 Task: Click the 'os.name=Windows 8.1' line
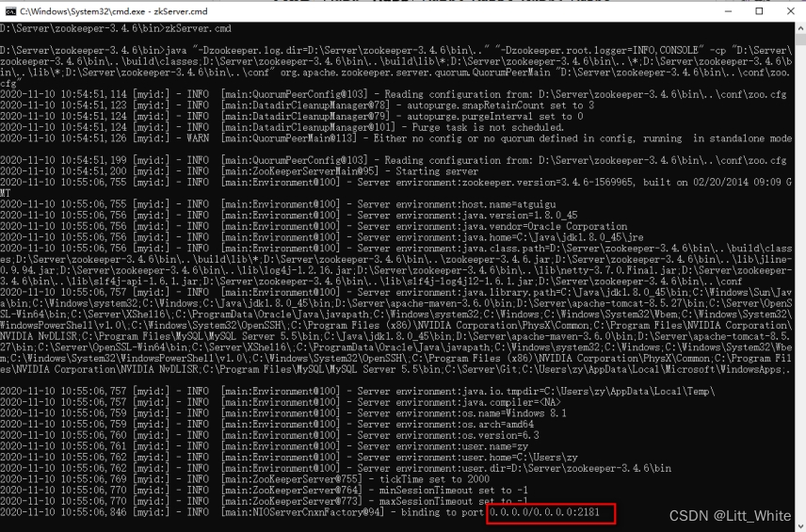[x=283, y=413]
